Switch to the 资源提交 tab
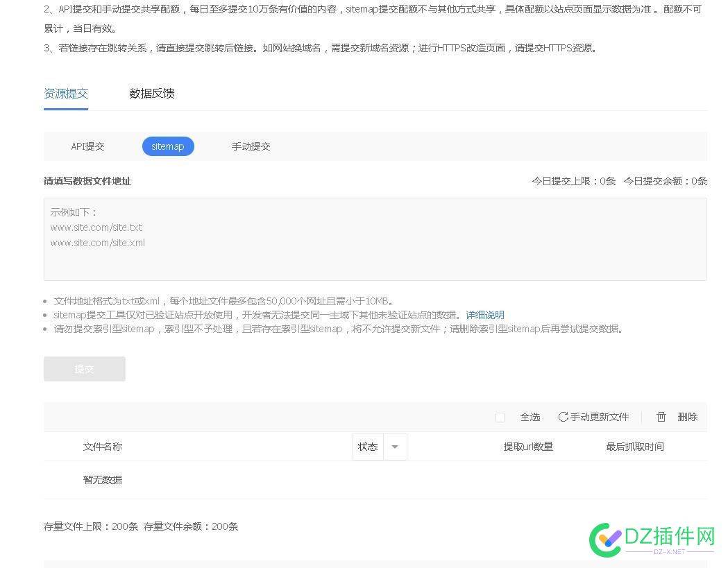 (66, 93)
